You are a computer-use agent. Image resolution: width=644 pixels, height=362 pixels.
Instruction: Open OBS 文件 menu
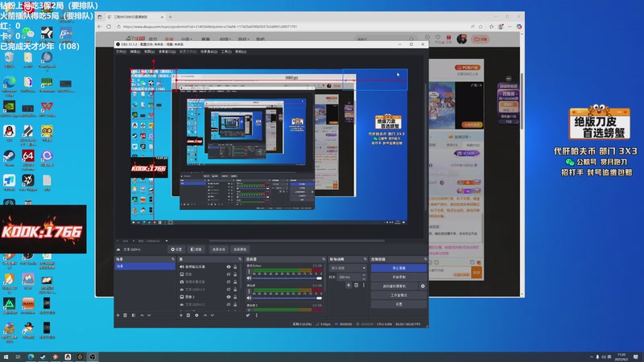pyautogui.click(x=121, y=51)
